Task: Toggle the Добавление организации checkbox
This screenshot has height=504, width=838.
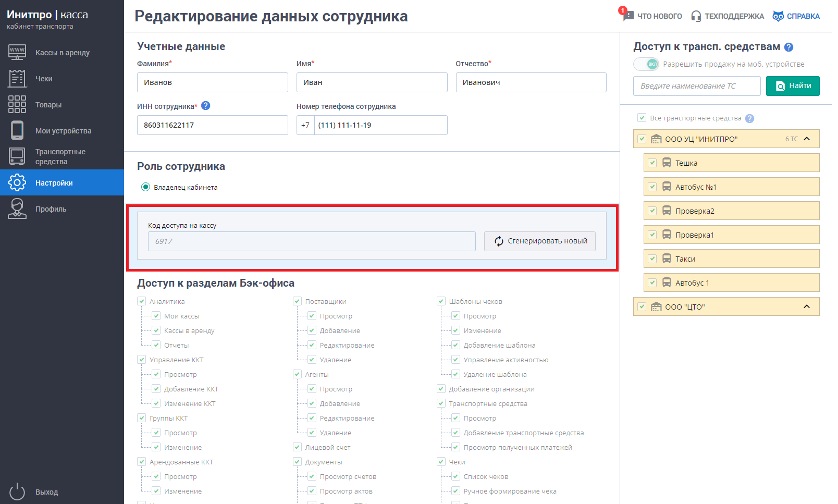Action: (x=441, y=389)
